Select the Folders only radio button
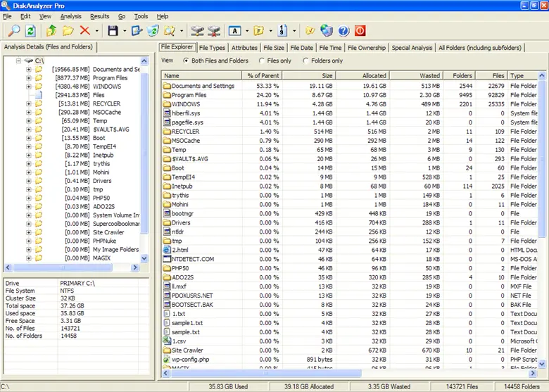The width and height of the screenshot is (549, 392). pos(305,61)
